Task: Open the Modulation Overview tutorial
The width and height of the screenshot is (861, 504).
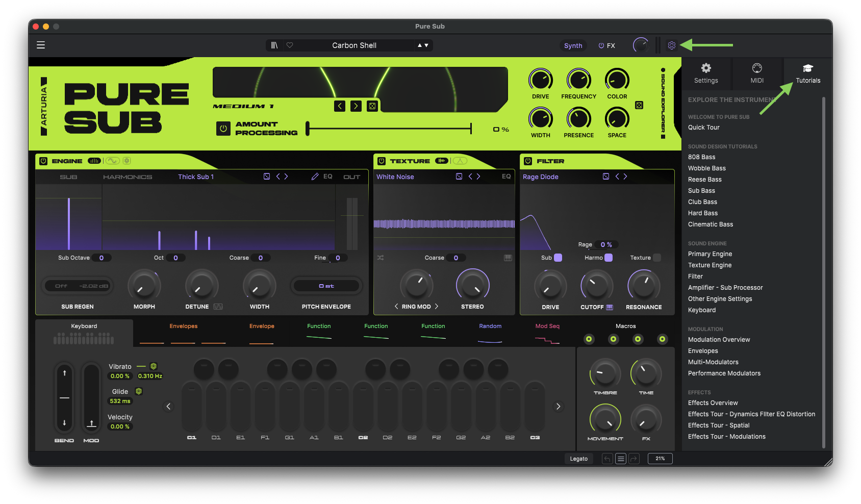Action: coord(719,340)
